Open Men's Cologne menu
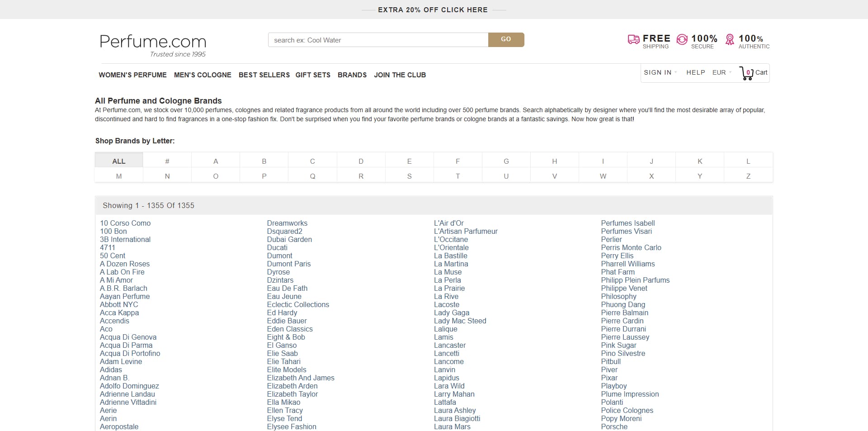868x431 pixels. pos(203,75)
